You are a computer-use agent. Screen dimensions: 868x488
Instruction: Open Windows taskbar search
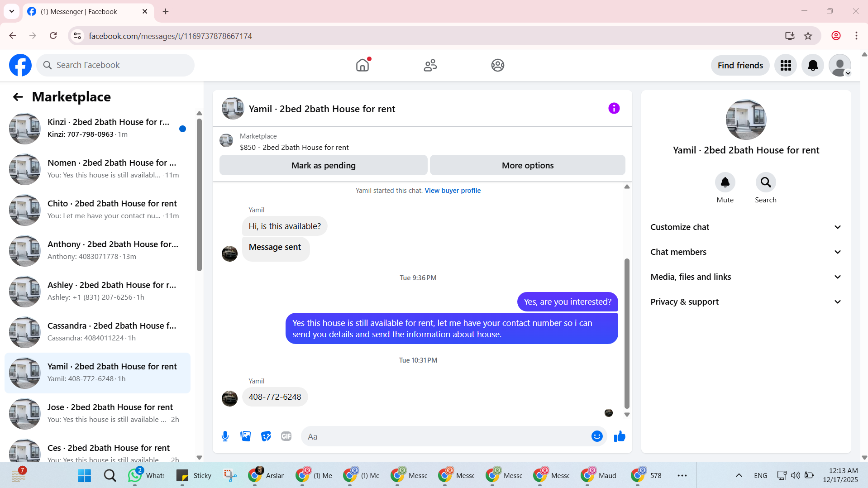110,475
